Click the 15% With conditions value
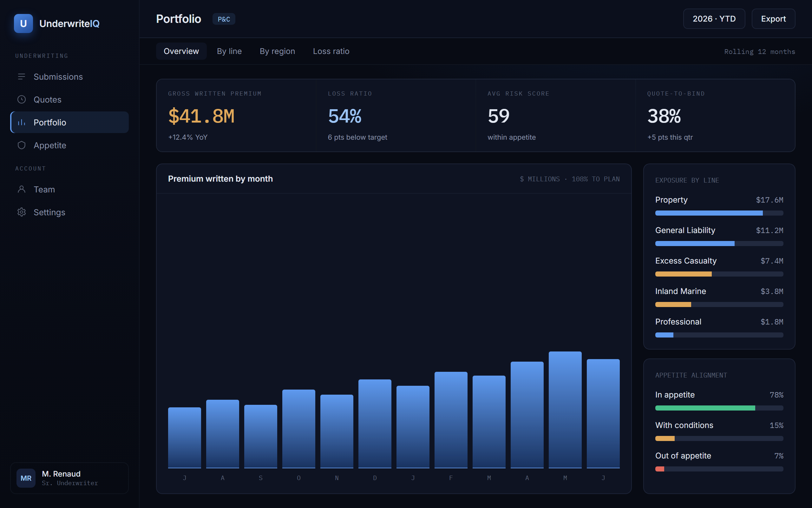The width and height of the screenshot is (812, 508). pyautogui.click(x=776, y=425)
